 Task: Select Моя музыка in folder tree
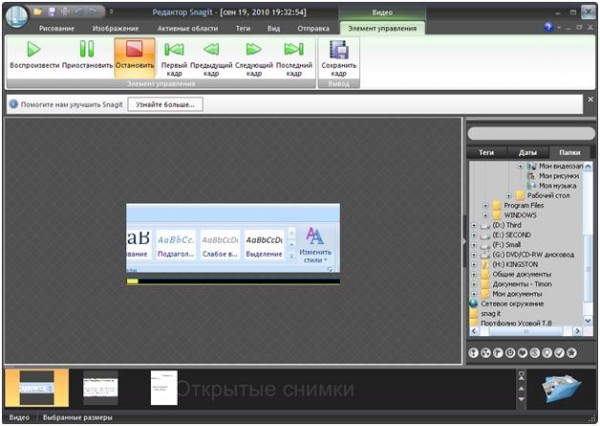tap(558, 186)
